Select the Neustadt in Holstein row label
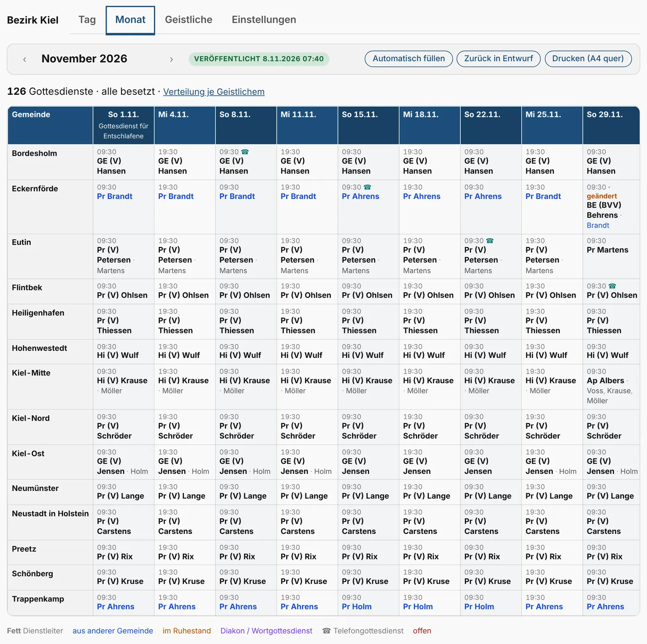The height and width of the screenshot is (644, 647). [50, 514]
